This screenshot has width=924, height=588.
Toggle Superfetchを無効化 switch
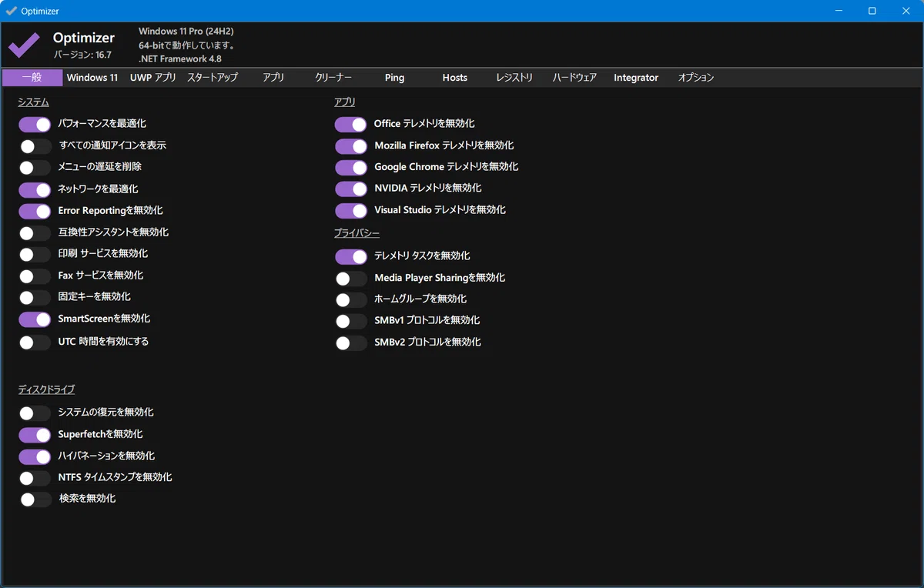[35, 434]
